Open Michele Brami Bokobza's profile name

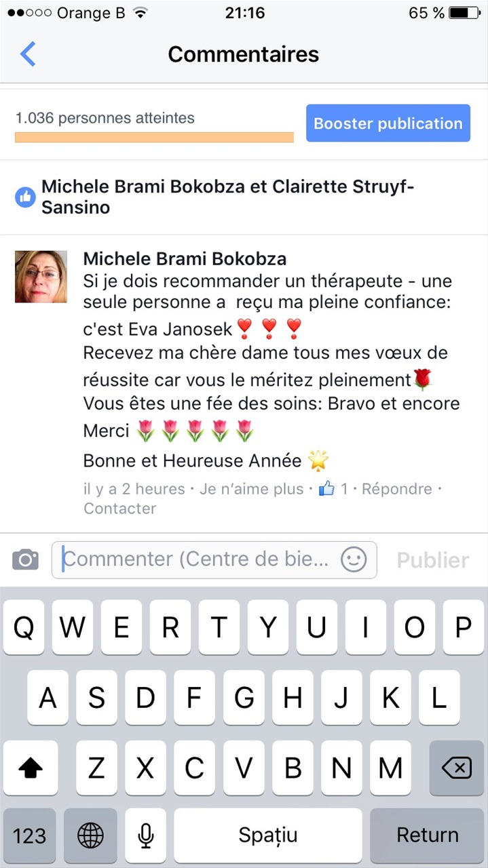(185, 258)
